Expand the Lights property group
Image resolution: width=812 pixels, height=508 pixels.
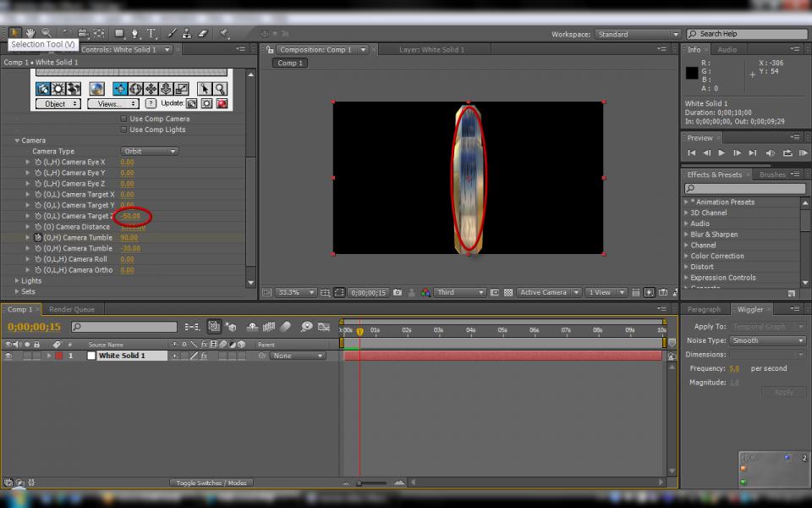(x=17, y=280)
